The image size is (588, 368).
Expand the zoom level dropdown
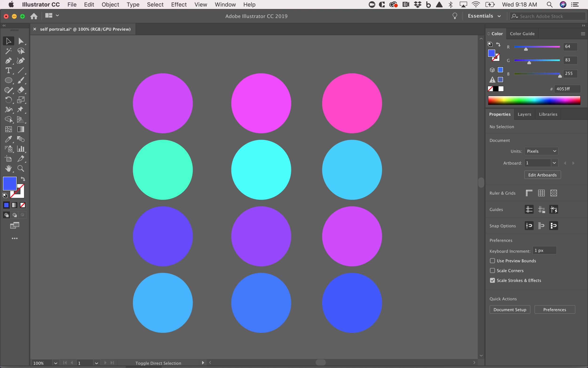click(x=56, y=363)
